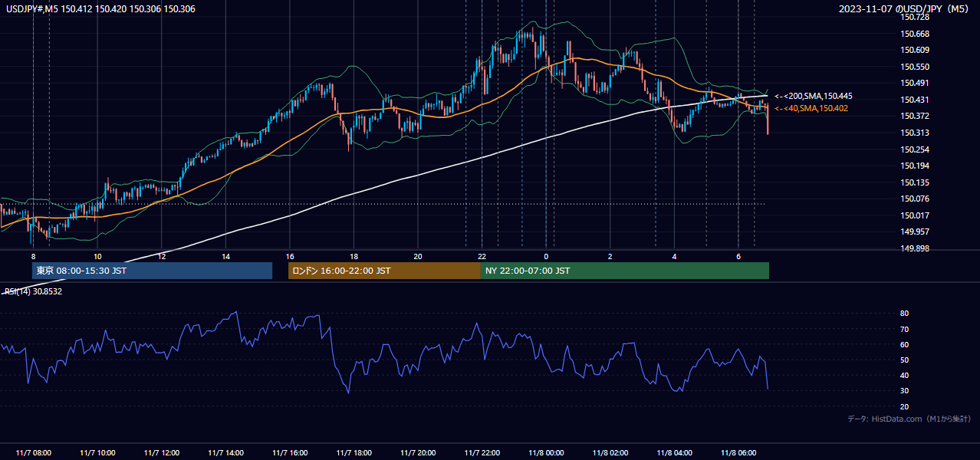Click the 11/8 00:00 bottom time label
The height and width of the screenshot is (460, 980).
pyautogui.click(x=546, y=453)
